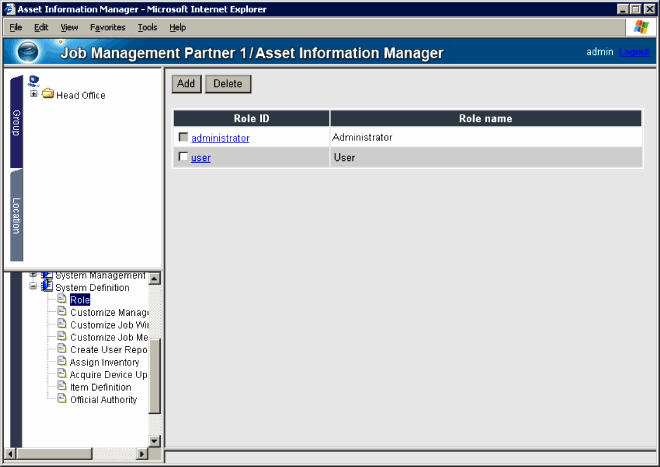Screen dimensions: 660x467
Task: Select Customize Manag... tree item
Action: (x=109, y=312)
